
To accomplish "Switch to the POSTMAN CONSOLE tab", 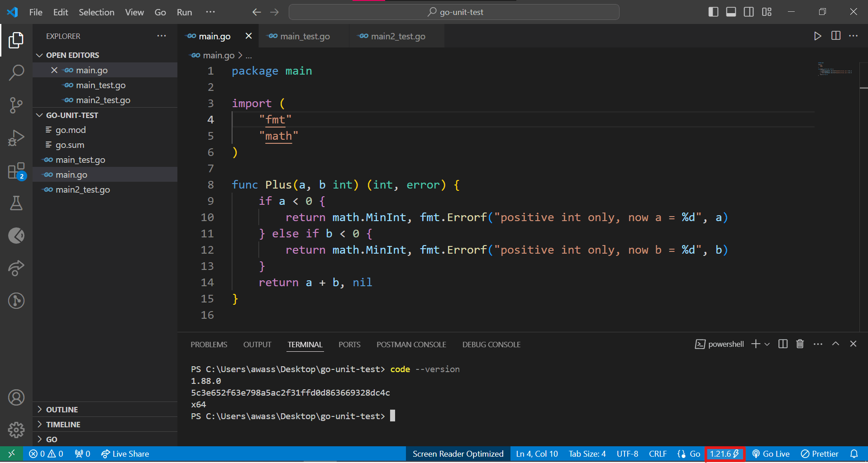I will pos(411,345).
